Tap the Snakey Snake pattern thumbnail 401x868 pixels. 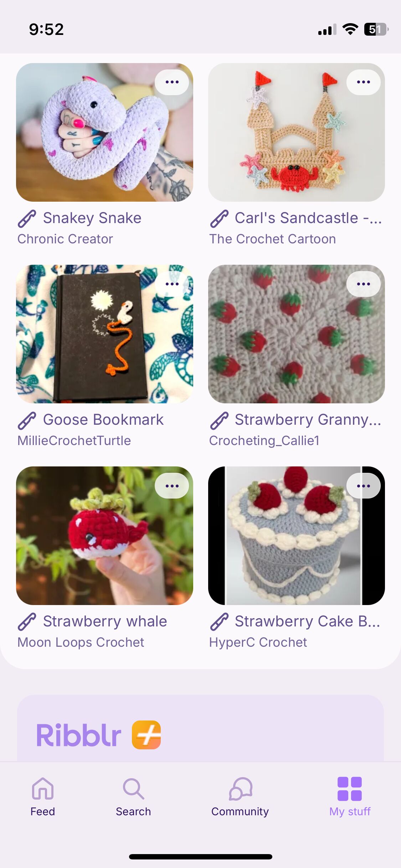104,132
